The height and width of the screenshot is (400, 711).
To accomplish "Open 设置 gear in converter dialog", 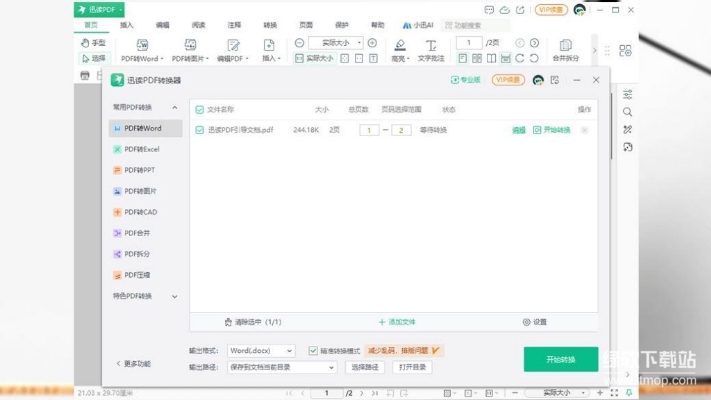I will pos(535,322).
